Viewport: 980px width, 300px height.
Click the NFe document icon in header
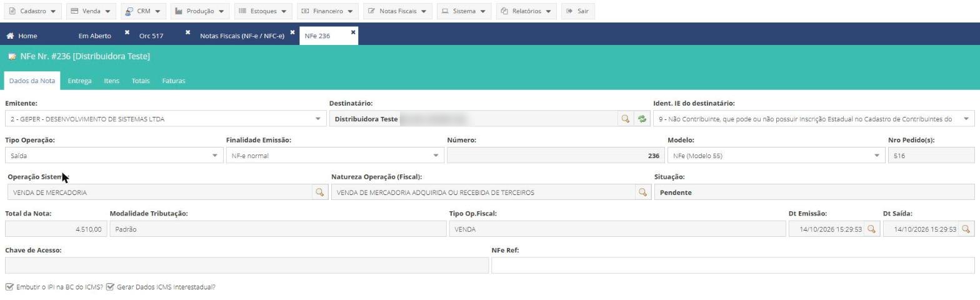click(12, 56)
